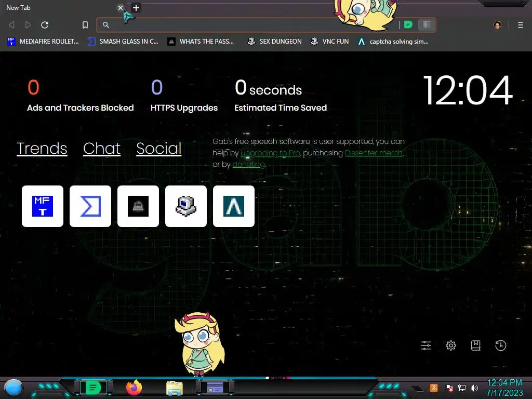Open the network tray icon
This screenshot has height=399, width=532.
(462, 388)
